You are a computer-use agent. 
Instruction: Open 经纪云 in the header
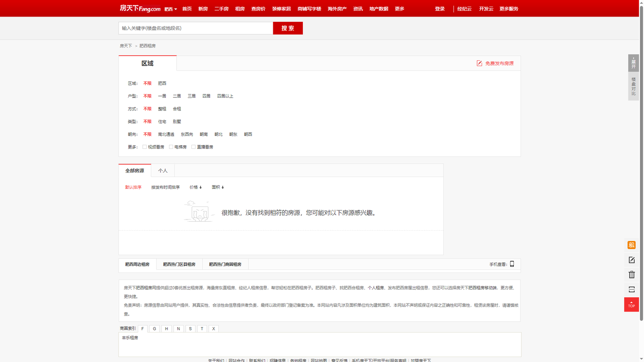464,9
